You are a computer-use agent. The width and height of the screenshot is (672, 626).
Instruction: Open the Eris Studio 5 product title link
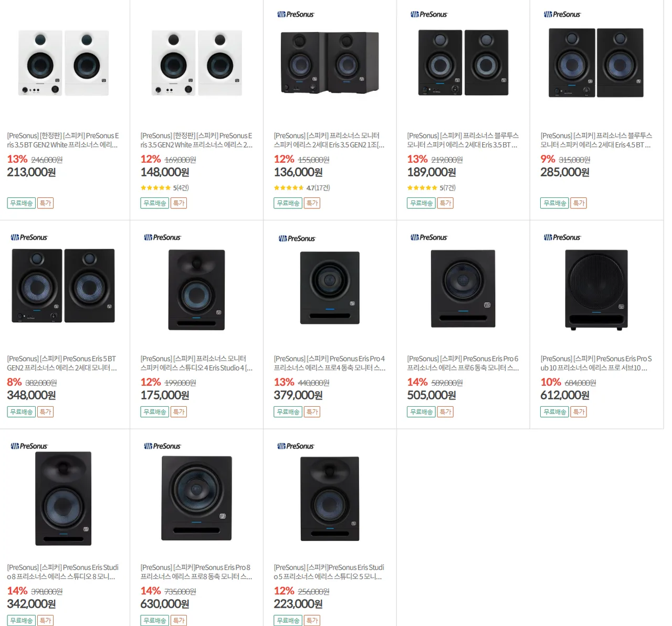click(x=329, y=572)
